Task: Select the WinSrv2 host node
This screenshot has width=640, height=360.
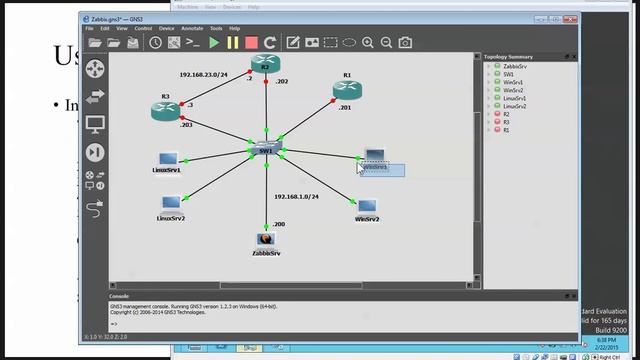Action: (x=367, y=207)
